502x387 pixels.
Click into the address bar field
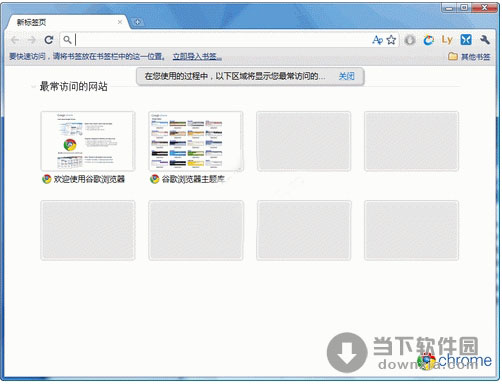[x=222, y=40]
